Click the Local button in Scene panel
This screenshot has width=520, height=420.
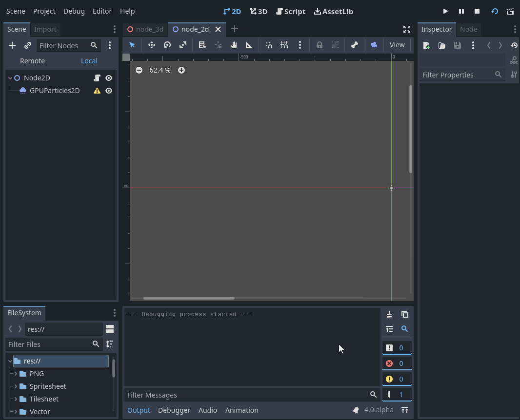pyautogui.click(x=89, y=60)
